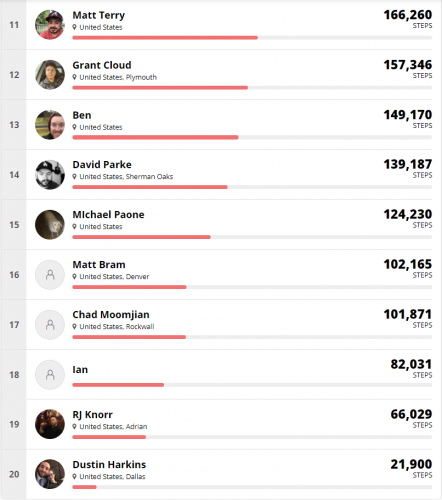Click Chad Moomjian's placeholder avatar icon
This screenshot has width=442, height=500.
[x=50, y=325]
